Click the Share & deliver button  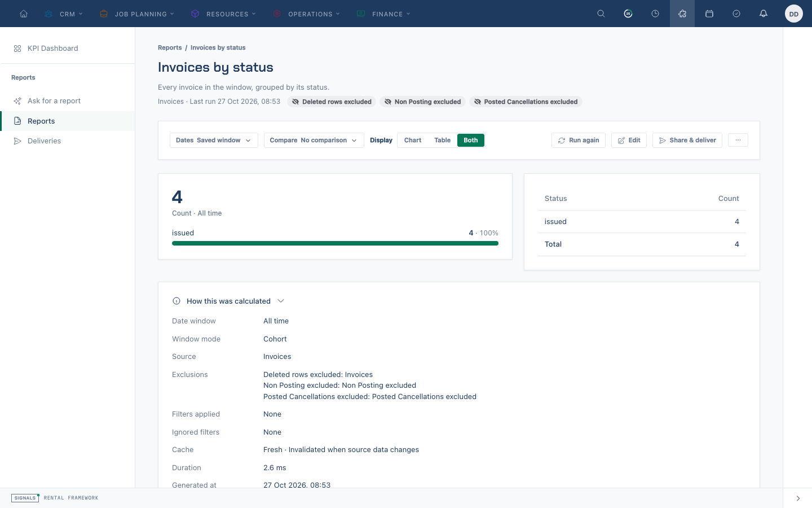[x=687, y=140]
